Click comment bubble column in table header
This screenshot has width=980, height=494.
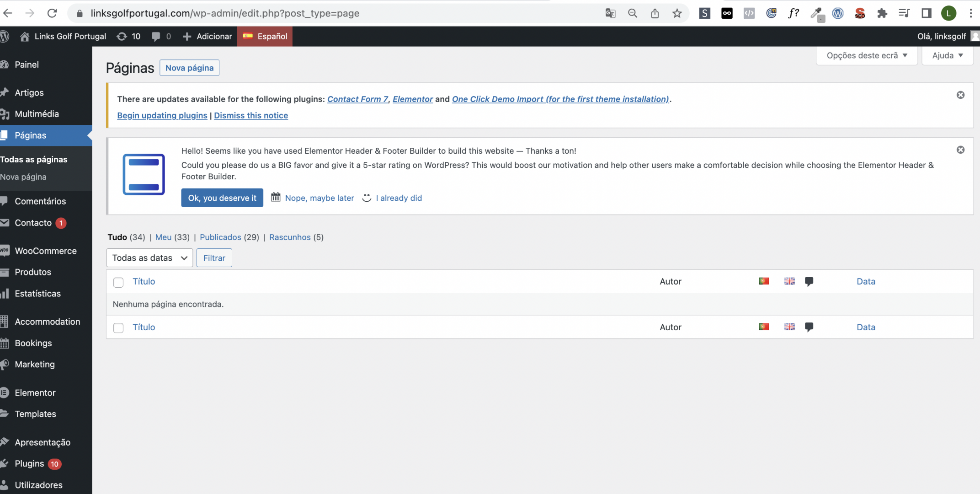809,281
